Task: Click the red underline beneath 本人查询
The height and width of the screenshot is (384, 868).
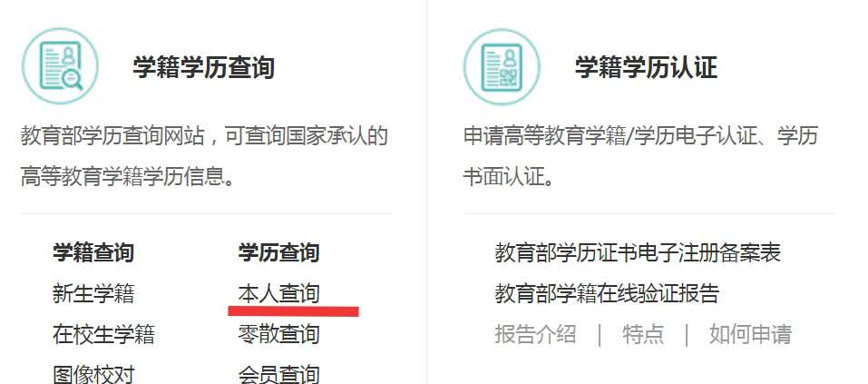Action: [293, 310]
